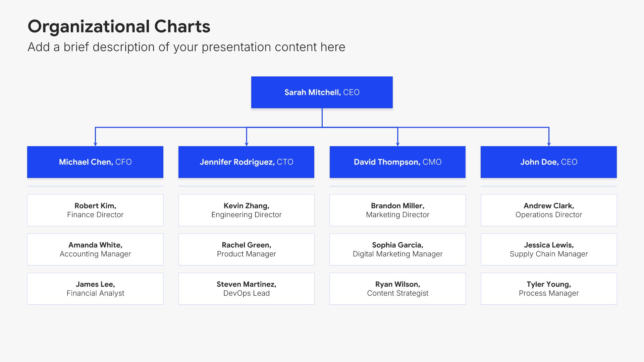
Task: Select the subtitle description text line
Action: point(186,47)
